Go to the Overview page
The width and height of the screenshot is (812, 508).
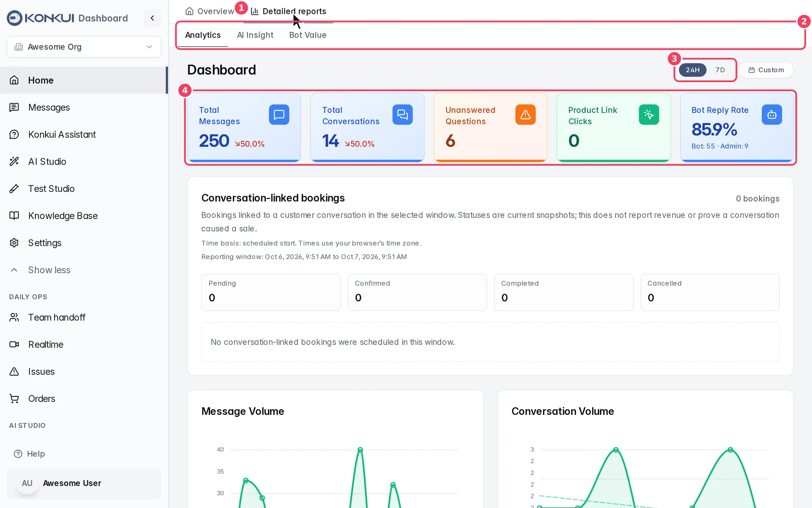click(x=209, y=11)
